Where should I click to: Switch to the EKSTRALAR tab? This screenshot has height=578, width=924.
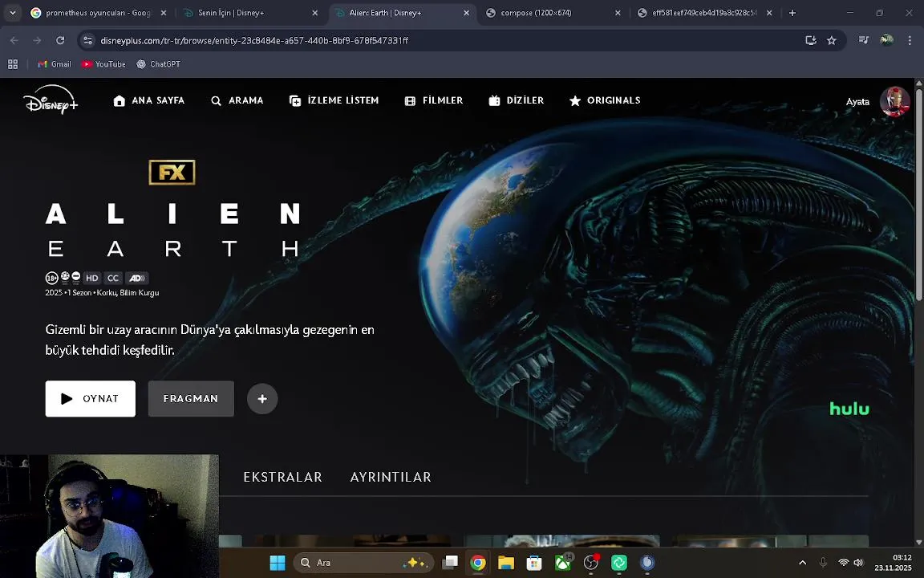coord(283,477)
